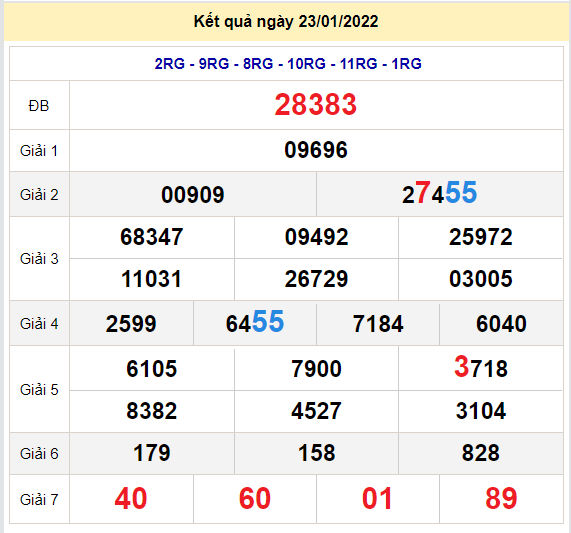Select the number 2599
This screenshot has width=571, height=533.
(131, 324)
